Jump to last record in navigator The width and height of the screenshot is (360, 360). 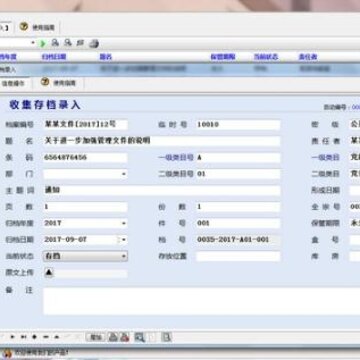[23, 337]
